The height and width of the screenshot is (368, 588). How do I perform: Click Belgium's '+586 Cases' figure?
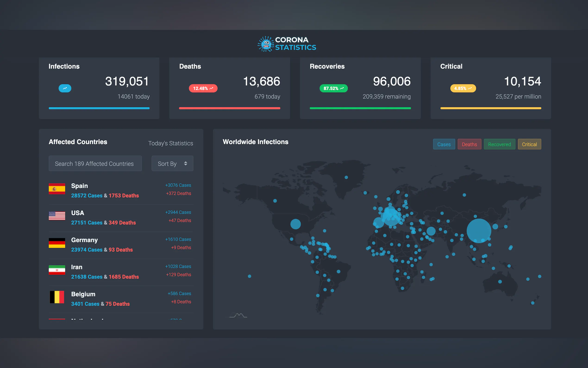click(x=179, y=294)
